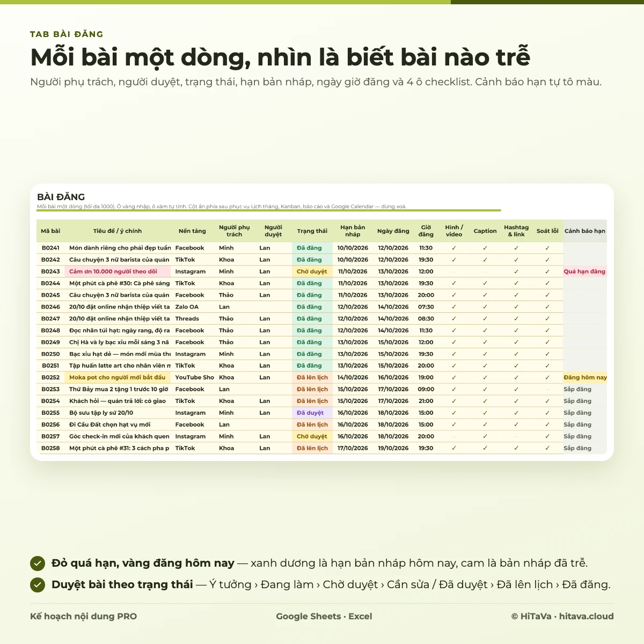Screen dimensions: 644x644
Task: Open the "YouTube Sho" platform cell
Action: click(x=192, y=378)
